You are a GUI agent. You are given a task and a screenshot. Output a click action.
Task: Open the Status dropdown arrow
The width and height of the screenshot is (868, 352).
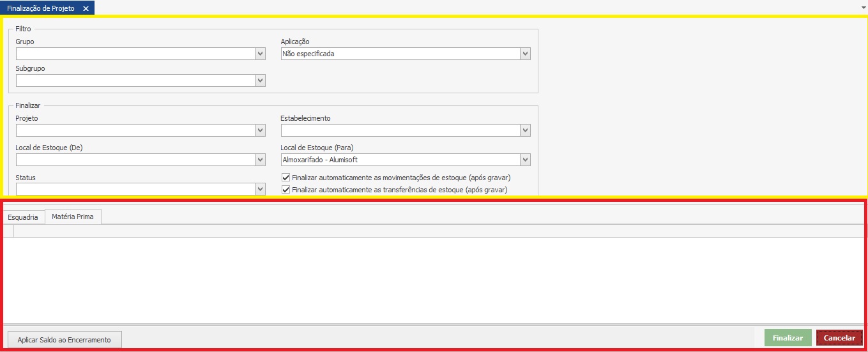pyautogui.click(x=260, y=189)
